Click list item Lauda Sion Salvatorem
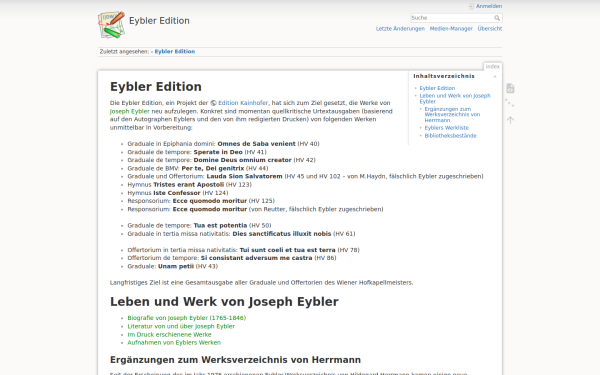This screenshot has width=600, height=375. point(305,176)
